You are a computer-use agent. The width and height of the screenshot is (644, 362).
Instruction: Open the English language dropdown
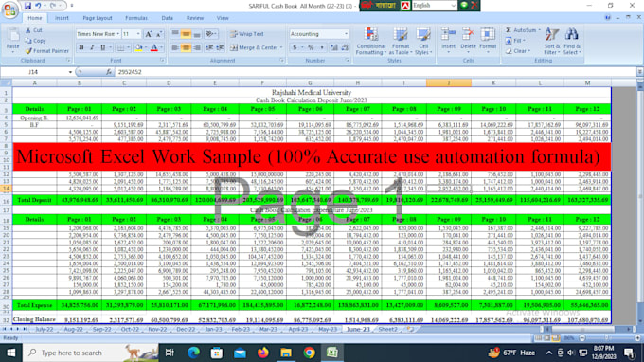point(453,6)
